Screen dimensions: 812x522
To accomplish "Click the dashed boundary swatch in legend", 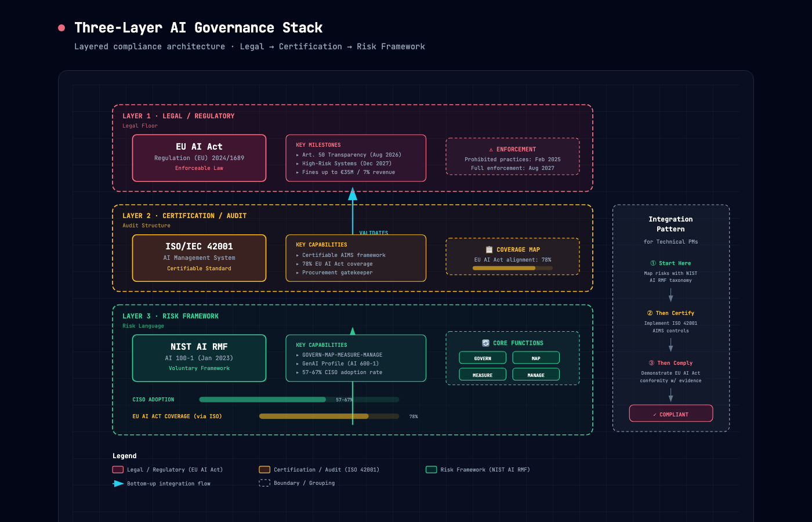I will coord(264,483).
